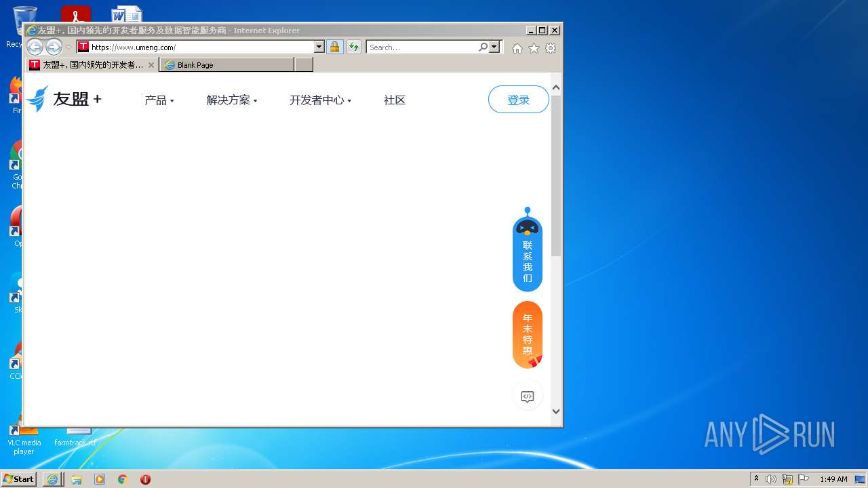Maximize the Internet Explorer window

click(x=542, y=30)
